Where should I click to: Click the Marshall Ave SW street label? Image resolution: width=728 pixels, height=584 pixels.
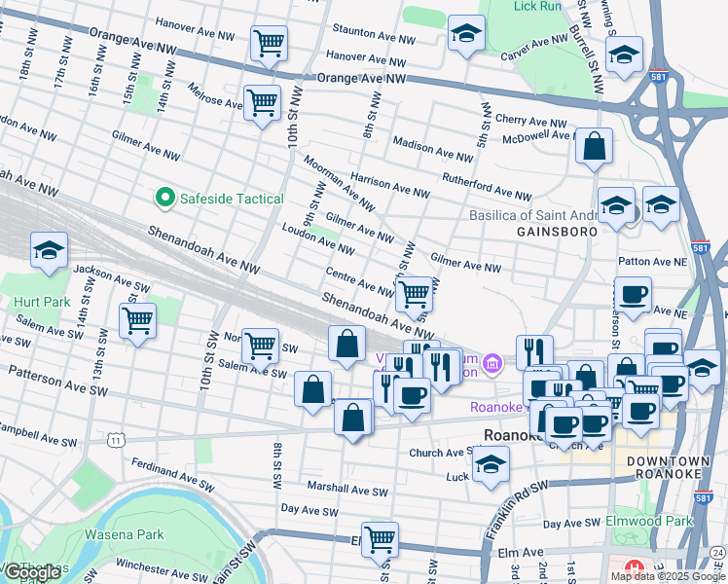[x=347, y=489]
